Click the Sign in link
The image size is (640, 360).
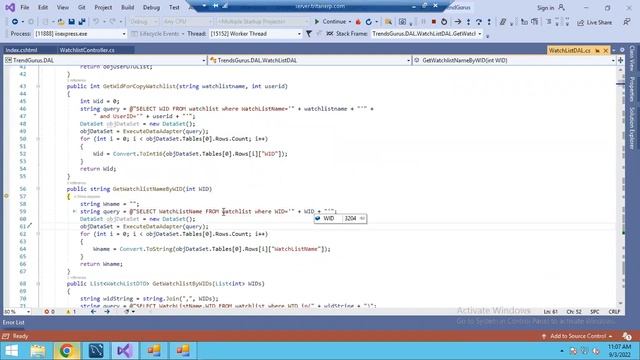(545, 8)
